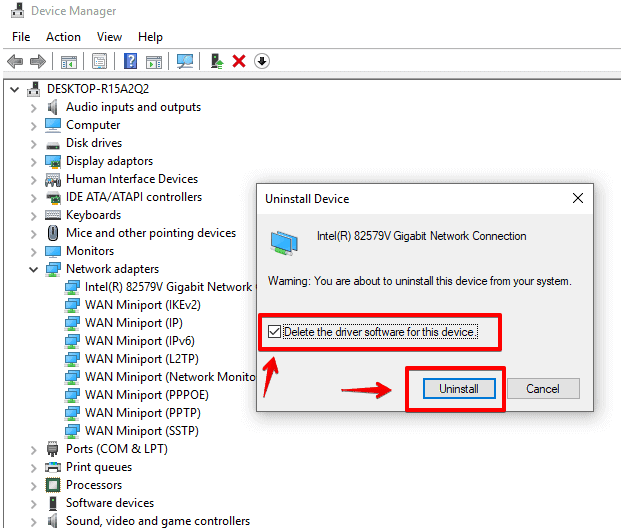Click the IDE ATA/ATAPI controllers icon
This screenshot has height=528, width=621.
(53, 197)
